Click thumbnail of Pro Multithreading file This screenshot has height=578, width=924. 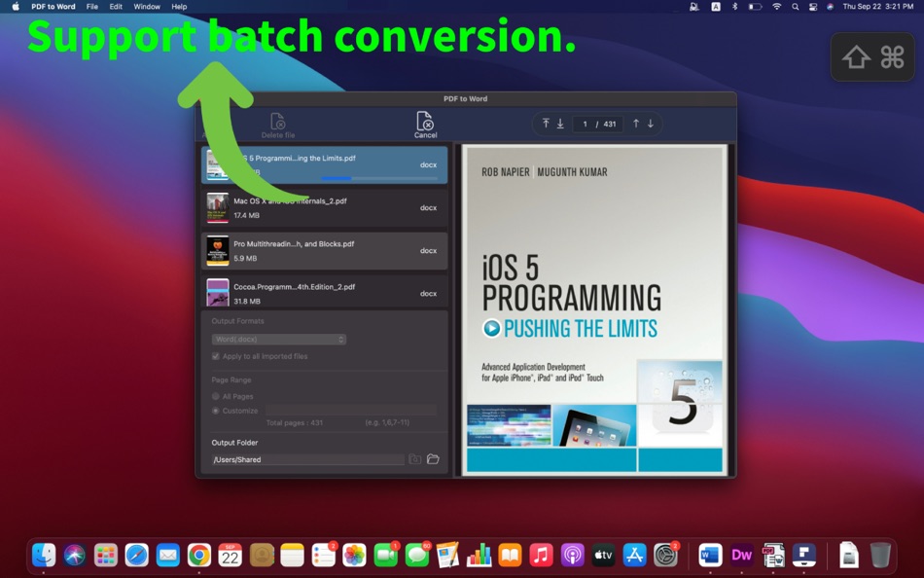pos(218,251)
